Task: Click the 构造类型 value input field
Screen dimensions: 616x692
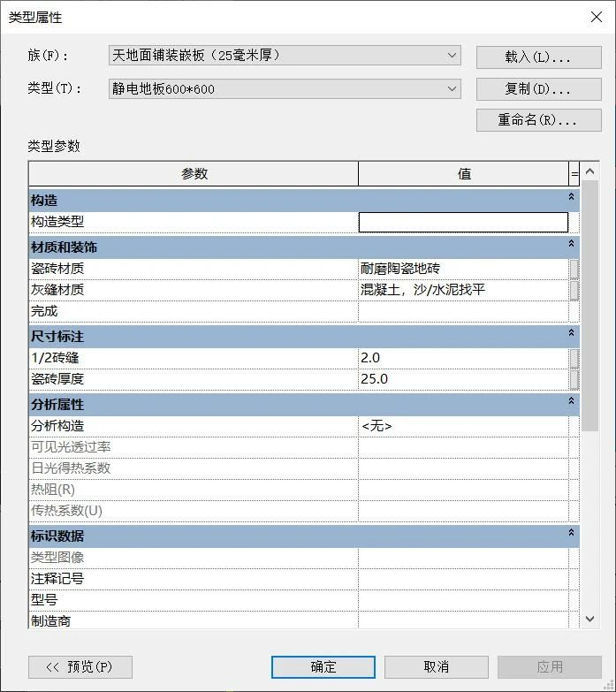Action: (463, 223)
